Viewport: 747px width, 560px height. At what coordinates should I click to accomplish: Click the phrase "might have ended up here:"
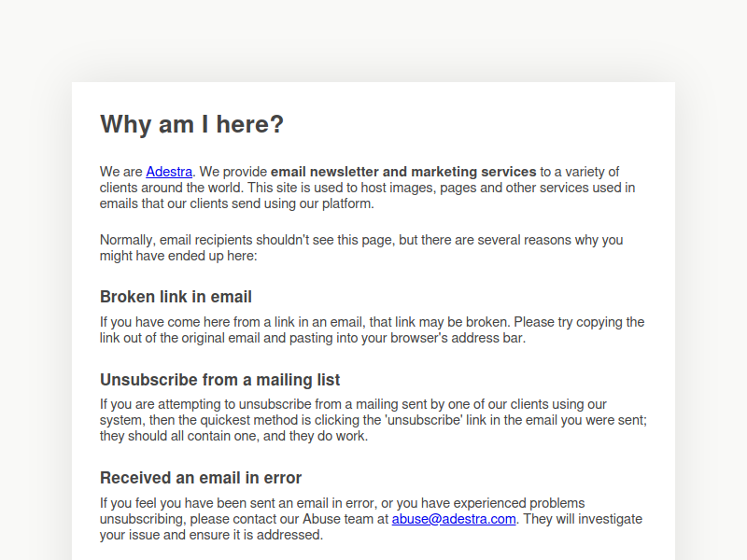pyautogui.click(x=178, y=256)
